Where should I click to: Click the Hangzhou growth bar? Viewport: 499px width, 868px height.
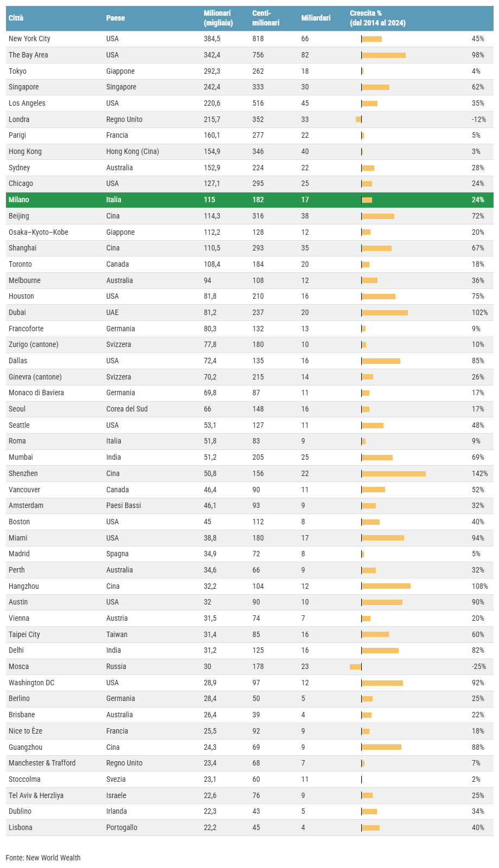(386, 586)
